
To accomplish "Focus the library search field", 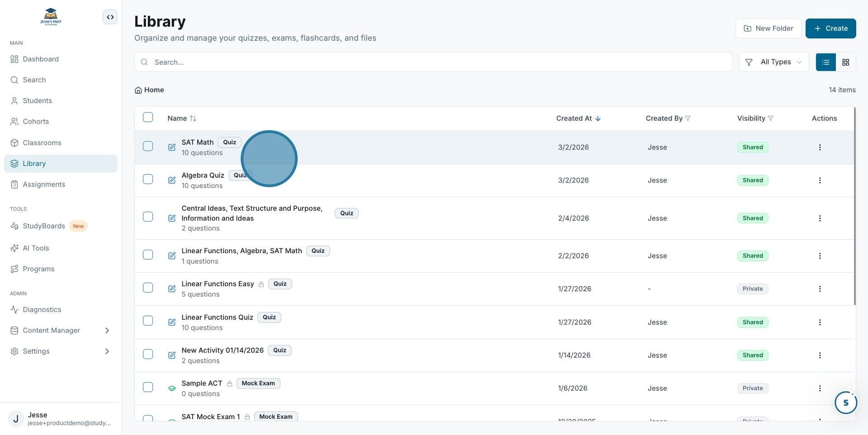I will coord(433,62).
